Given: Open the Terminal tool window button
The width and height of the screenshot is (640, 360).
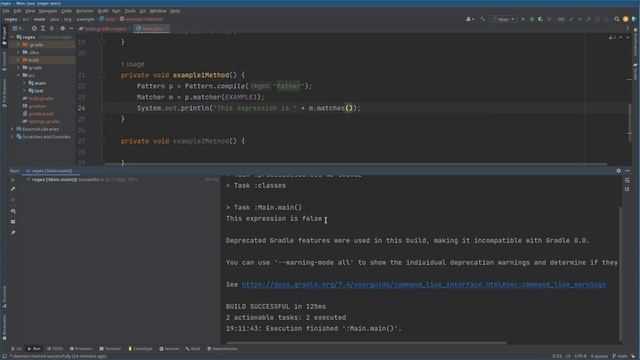Looking at the screenshot, I should point(110,349).
